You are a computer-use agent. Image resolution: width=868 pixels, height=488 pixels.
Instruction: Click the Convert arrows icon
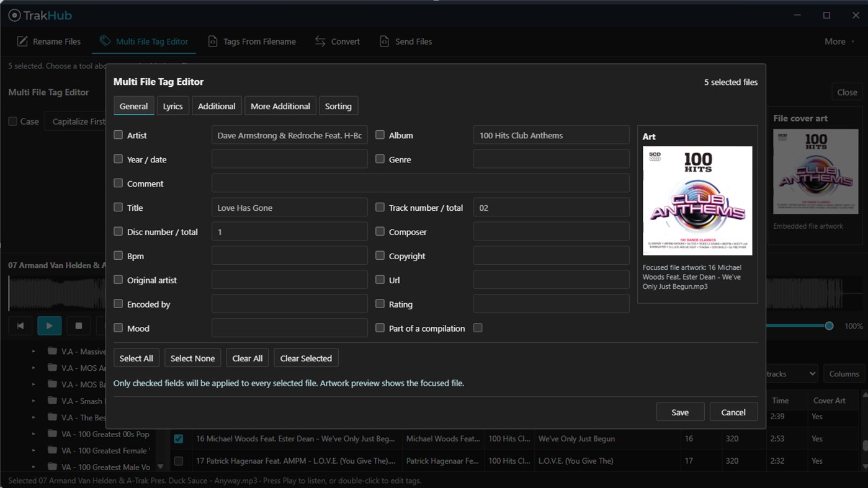320,42
